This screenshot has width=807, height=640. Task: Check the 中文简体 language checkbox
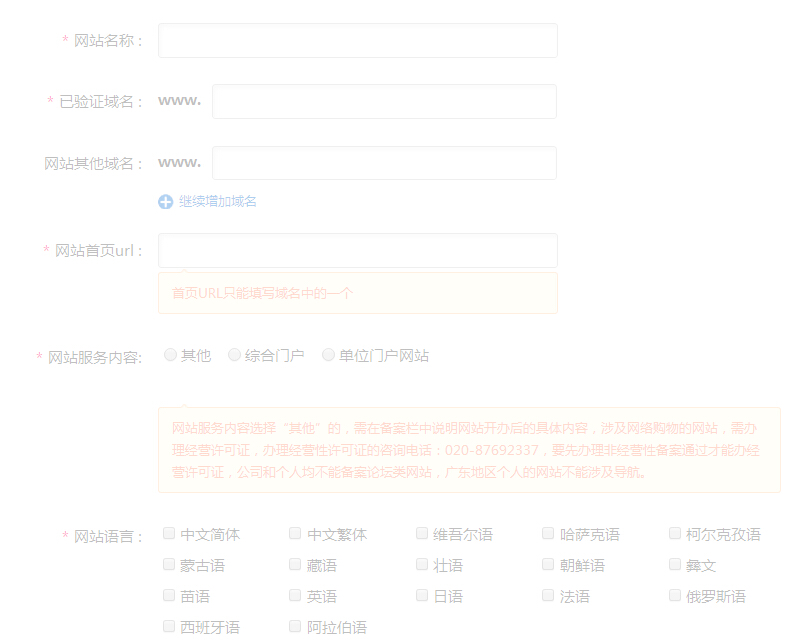pos(168,533)
